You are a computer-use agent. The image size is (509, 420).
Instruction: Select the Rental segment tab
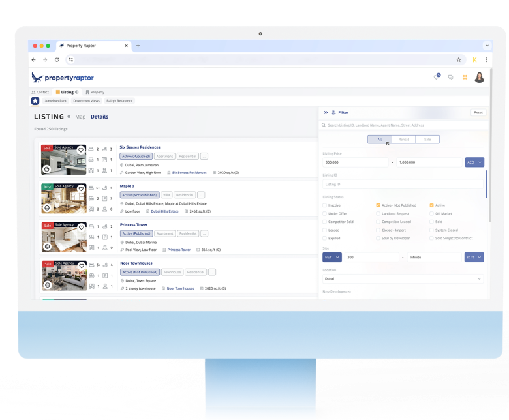coord(403,140)
